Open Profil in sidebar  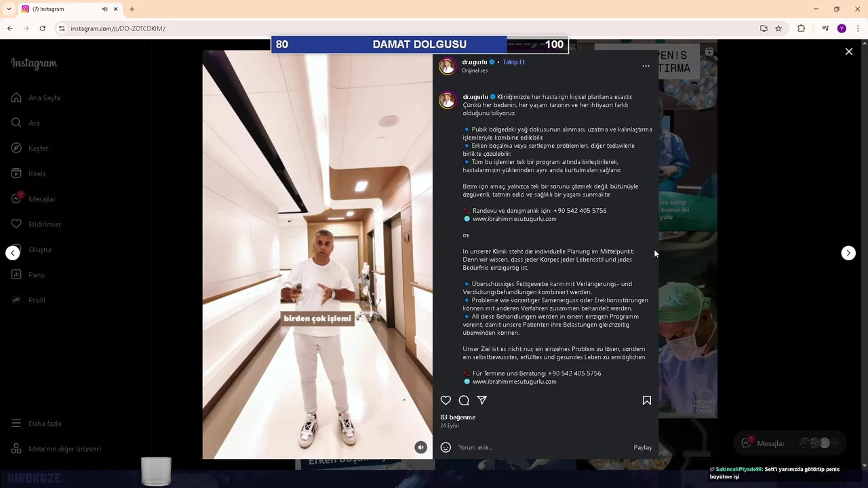28,300
